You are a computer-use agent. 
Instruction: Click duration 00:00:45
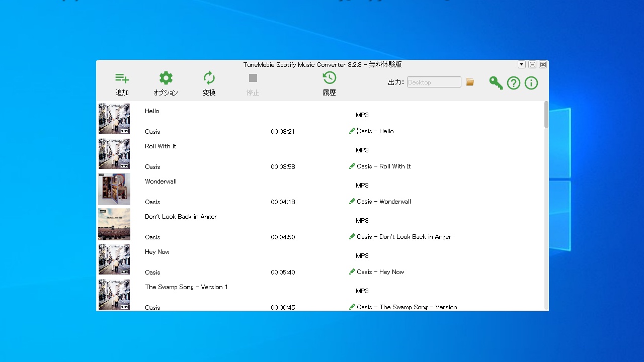[283, 308]
